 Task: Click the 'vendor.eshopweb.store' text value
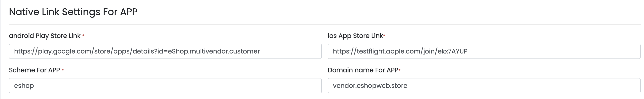(370, 85)
